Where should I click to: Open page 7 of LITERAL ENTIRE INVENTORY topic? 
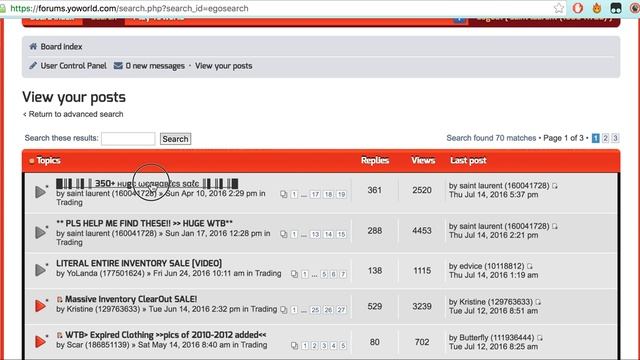pos(343,274)
